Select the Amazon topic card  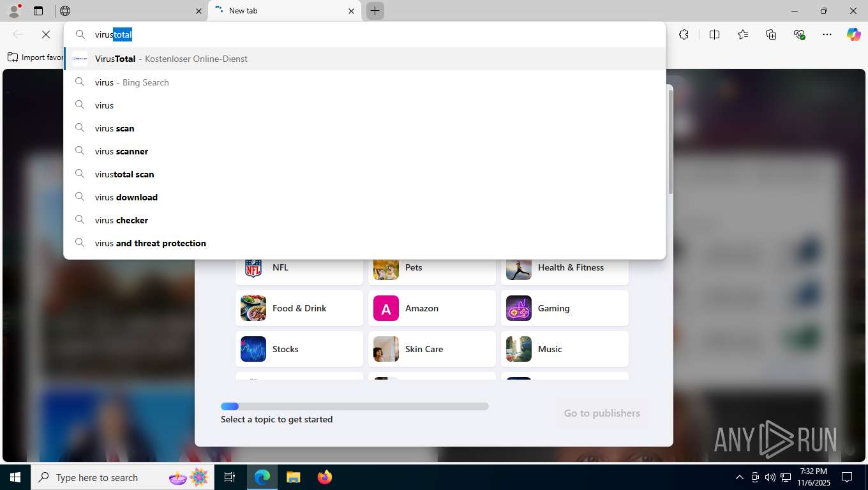[432, 308]
